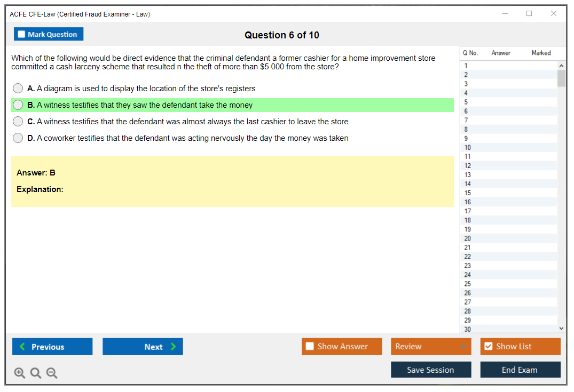
Task: Click the zoom out magnifier icon
Action: pos(52,373)
